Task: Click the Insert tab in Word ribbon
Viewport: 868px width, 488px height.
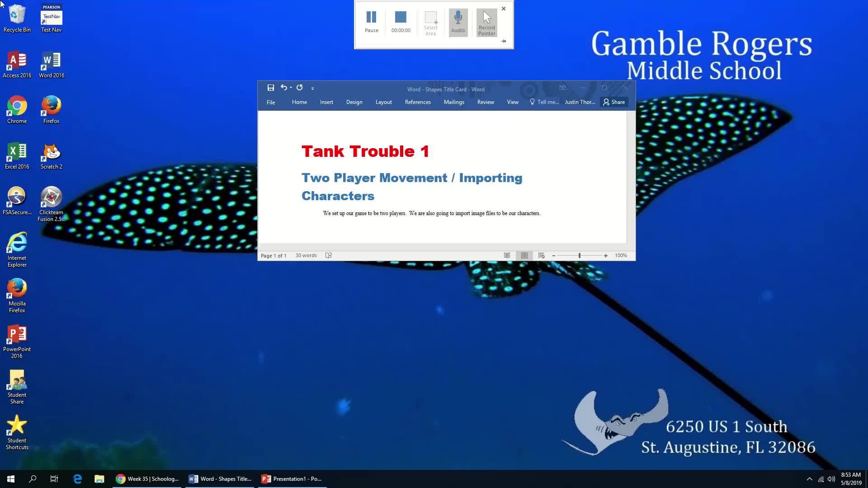Action: pyautogui.click(x=327, y=102)
